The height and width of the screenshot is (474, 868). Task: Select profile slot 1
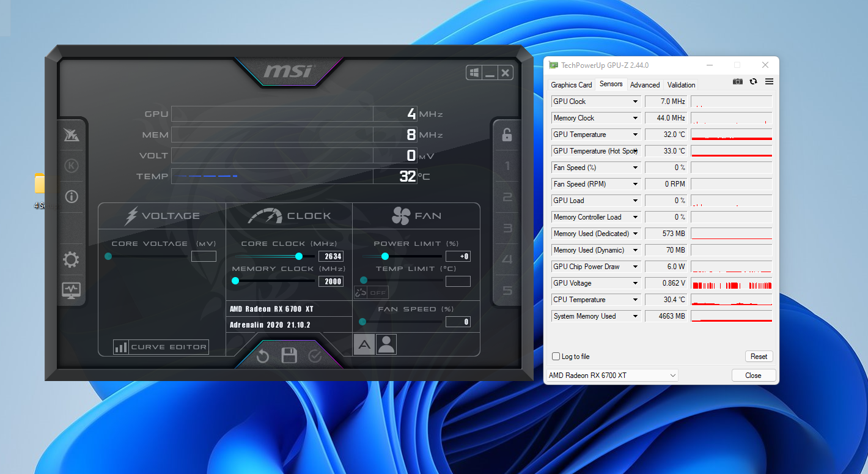507,166
